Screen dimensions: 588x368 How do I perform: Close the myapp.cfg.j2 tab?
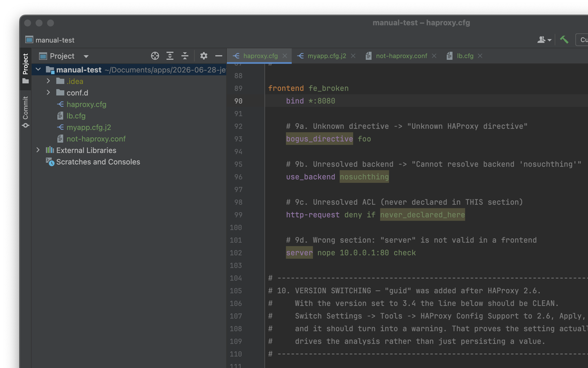(353, 56)
